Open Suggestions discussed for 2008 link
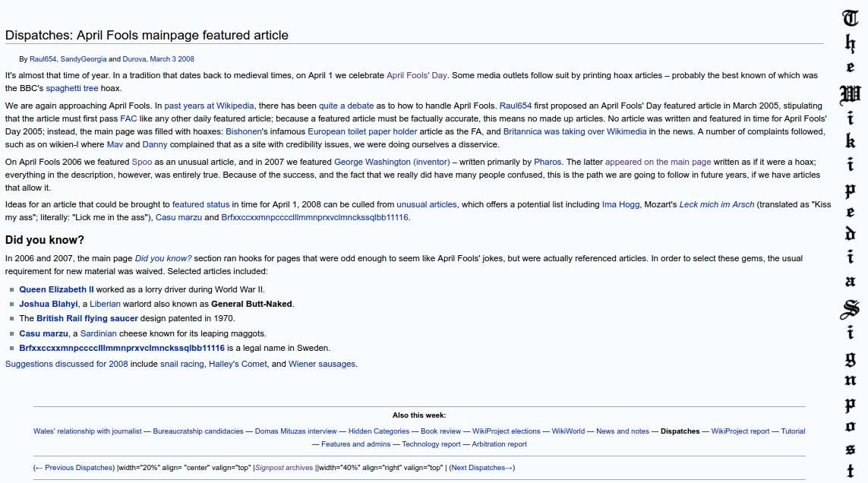Image resolution: width=868 pixels, height=483 pixels. tap(66, 364)
